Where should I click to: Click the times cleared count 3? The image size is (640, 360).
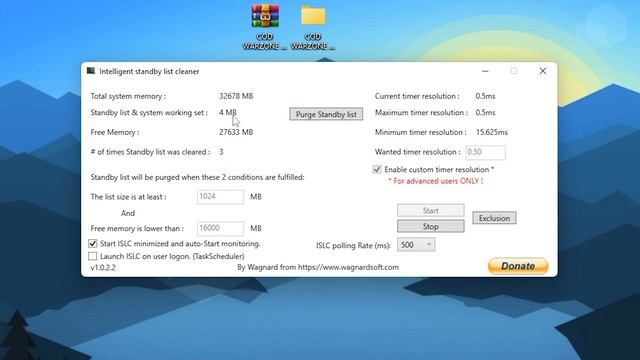[221, 152]
